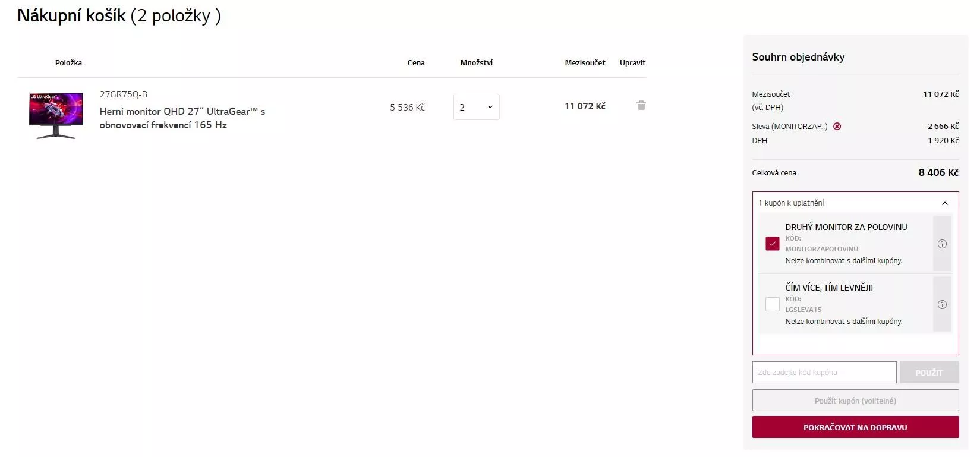The image size is (980, 457).
Task: Click the coupon code text MONITORZAPOLOVINU
Action: (821, 249)
